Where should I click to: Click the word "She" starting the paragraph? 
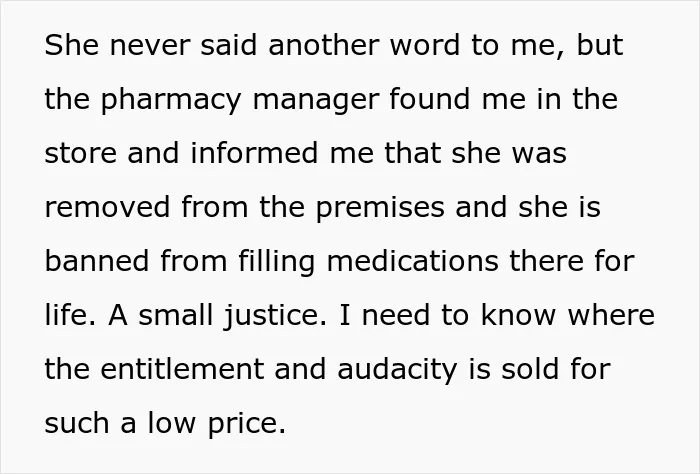click(x=71, y=45)
